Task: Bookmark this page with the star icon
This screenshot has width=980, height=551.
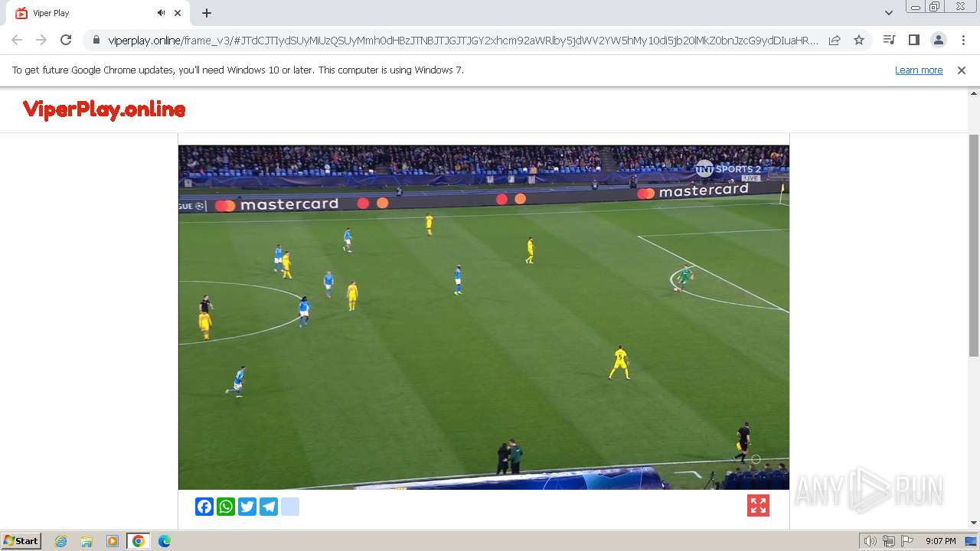Action: click(x=859, y=40)
